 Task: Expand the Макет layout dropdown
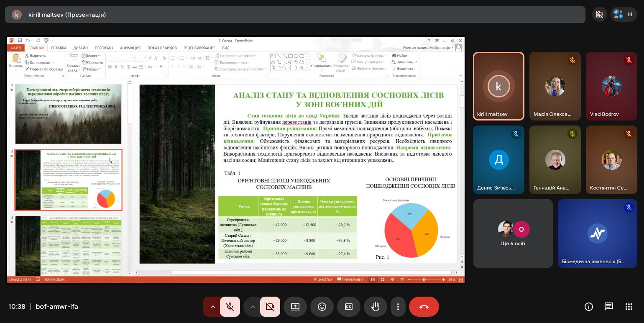[92, 56]
